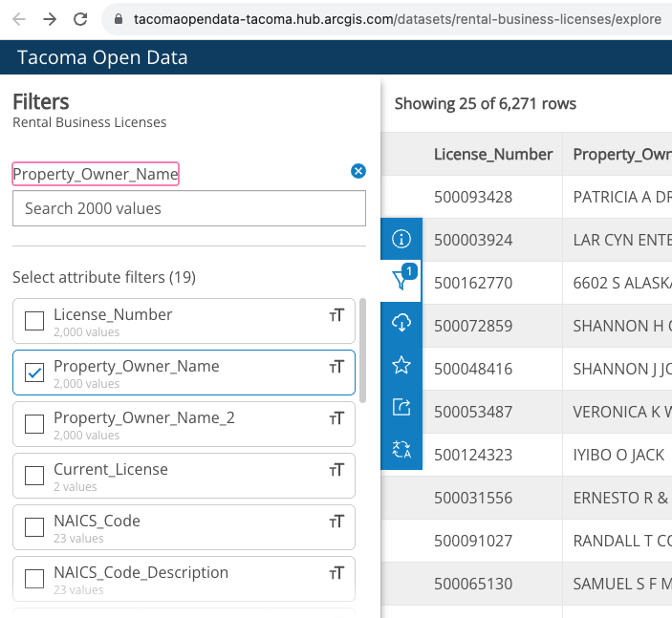
Task: Click owner cell starting SHANNON H
Action: [622, 326]
